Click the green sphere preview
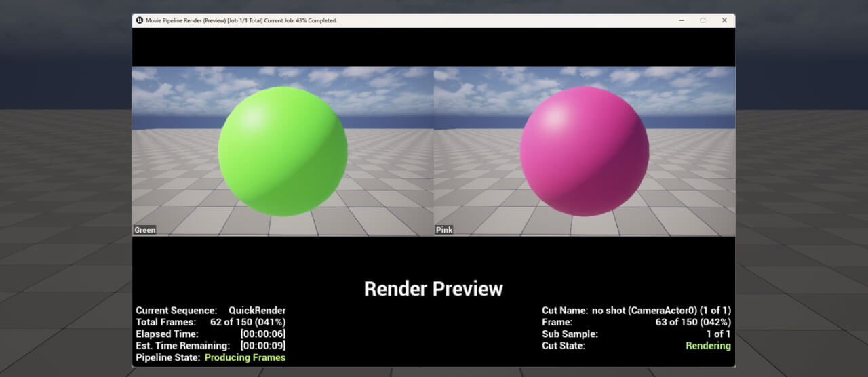The height and width of the screenshot is (377, 868). pos(283,151)
